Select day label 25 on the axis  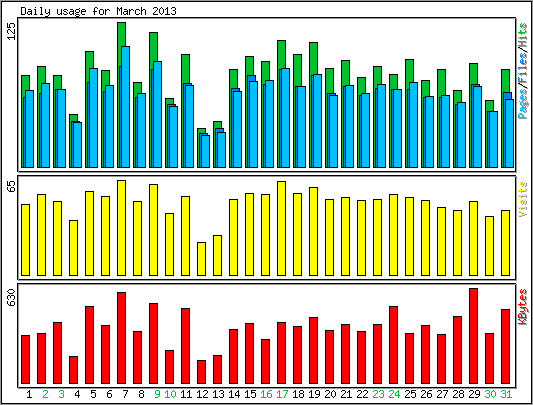click(410, 394)
